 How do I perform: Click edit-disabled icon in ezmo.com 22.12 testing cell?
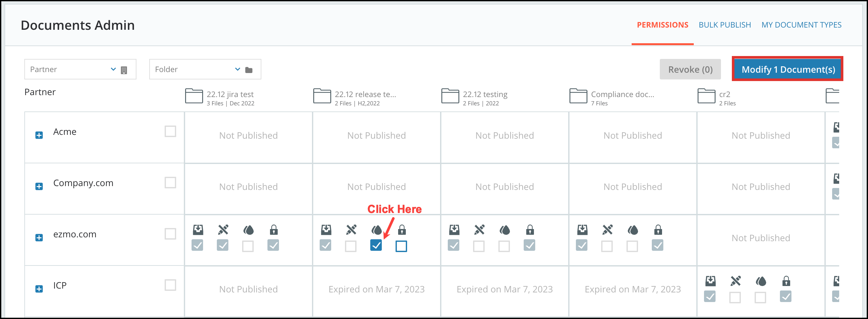click(x=479, y=230)
